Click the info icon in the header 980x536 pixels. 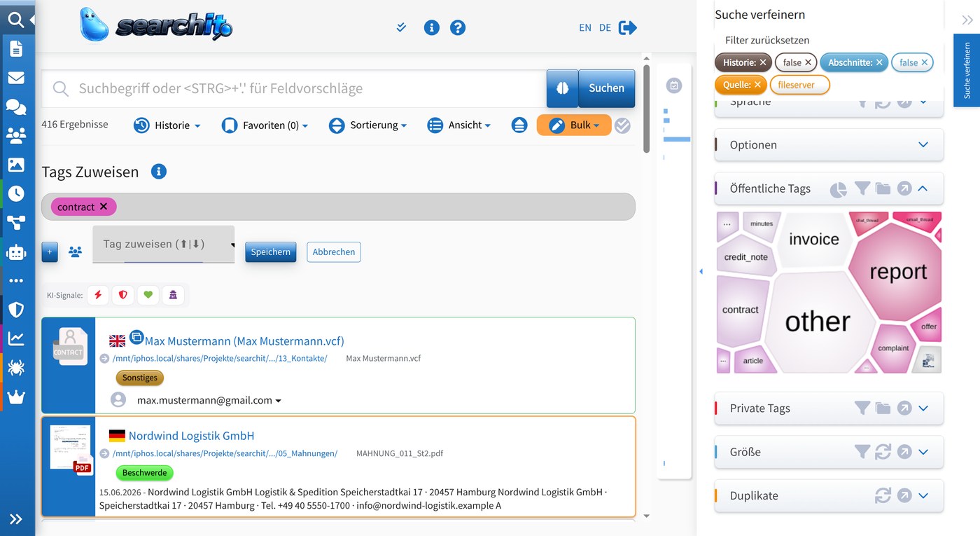[432, 28]
